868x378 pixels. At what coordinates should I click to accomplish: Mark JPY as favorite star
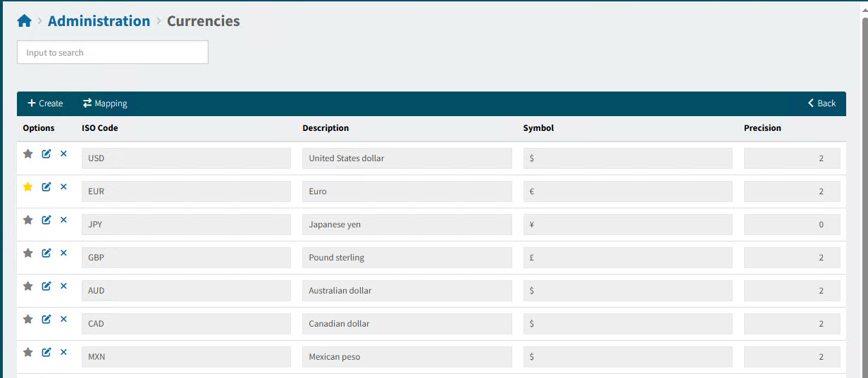click(28, 220)
